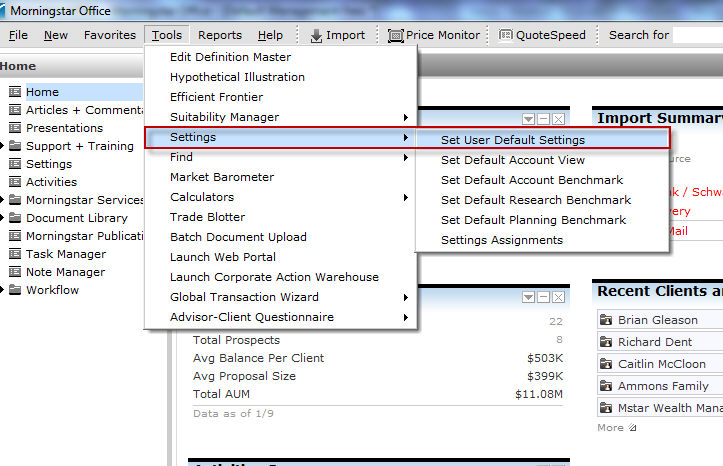Expand the Document Library tree node
The height and width of the screenshot is (466, 723).
(3, 218)
